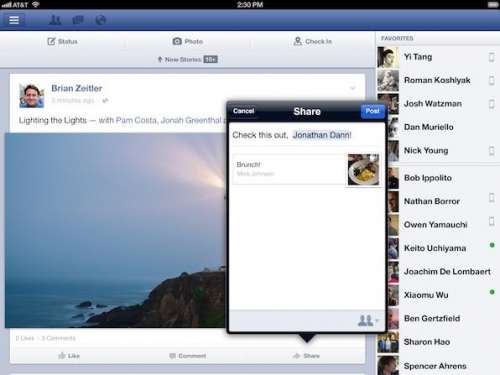Viewport: 500px width, 375px height.
Task: Open chat with Dan Muriello
Action: click(443, 127)
